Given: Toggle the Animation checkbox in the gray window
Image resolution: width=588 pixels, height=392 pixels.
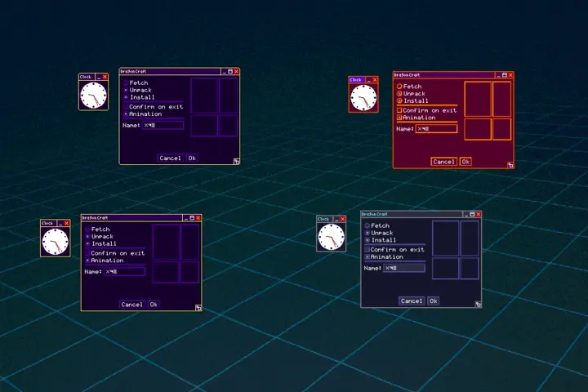Looking at the screenshot, I should click(367, 257).
